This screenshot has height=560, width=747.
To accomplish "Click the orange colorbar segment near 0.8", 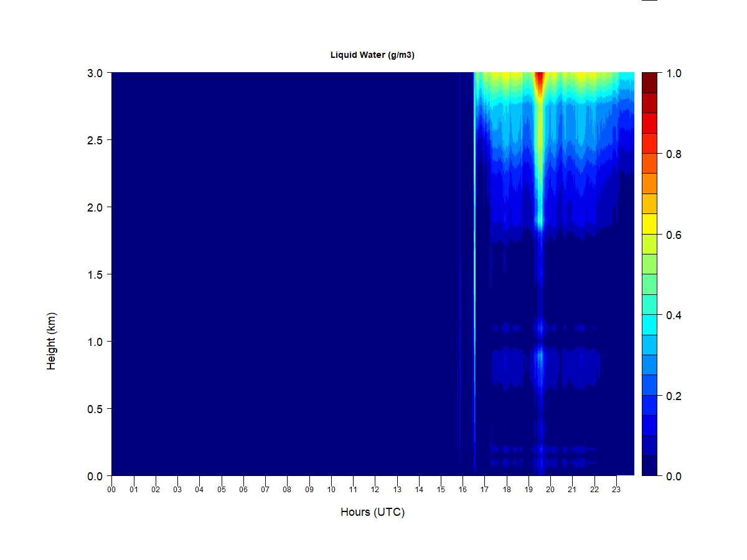I will click(x=650, y=164).
